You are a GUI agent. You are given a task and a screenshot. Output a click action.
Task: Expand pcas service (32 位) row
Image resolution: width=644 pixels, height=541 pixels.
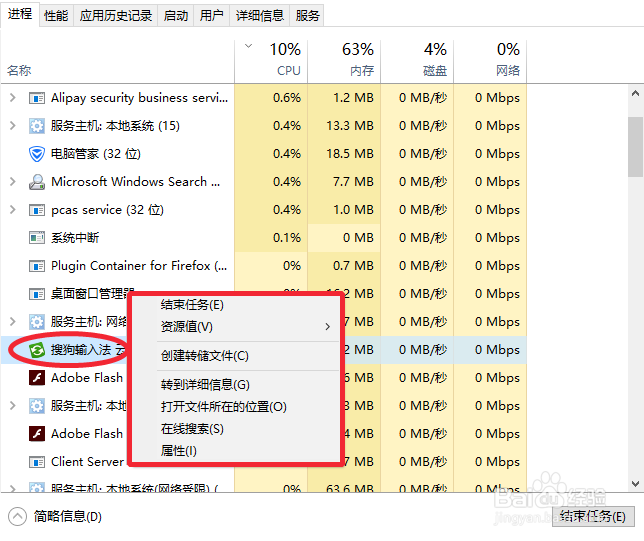(x=13, y=210)
